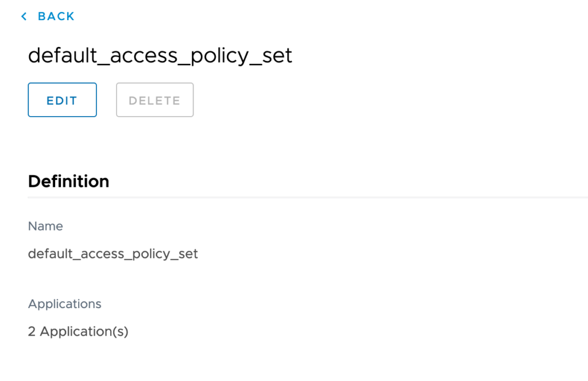Click the default_access_policy_set page title
This screenshot has width=588, height=381.
(160, 56)
